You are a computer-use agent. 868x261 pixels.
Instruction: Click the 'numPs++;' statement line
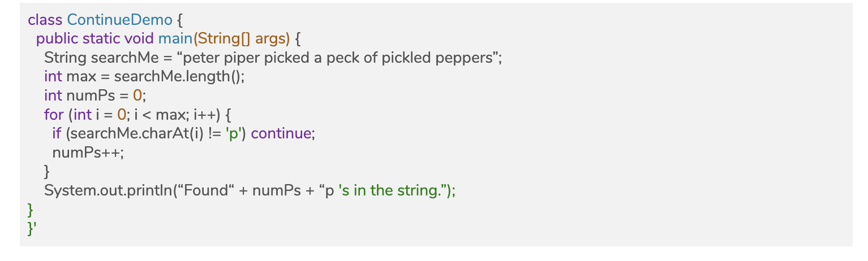[x=88, y=153]
